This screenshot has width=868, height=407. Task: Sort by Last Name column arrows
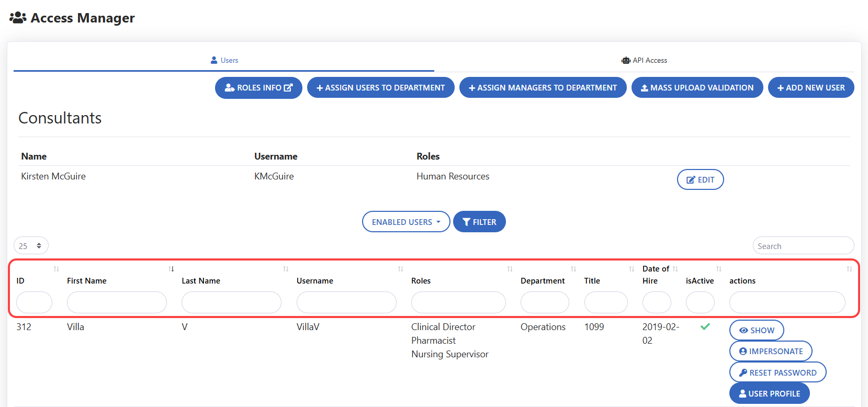(286, 269)
